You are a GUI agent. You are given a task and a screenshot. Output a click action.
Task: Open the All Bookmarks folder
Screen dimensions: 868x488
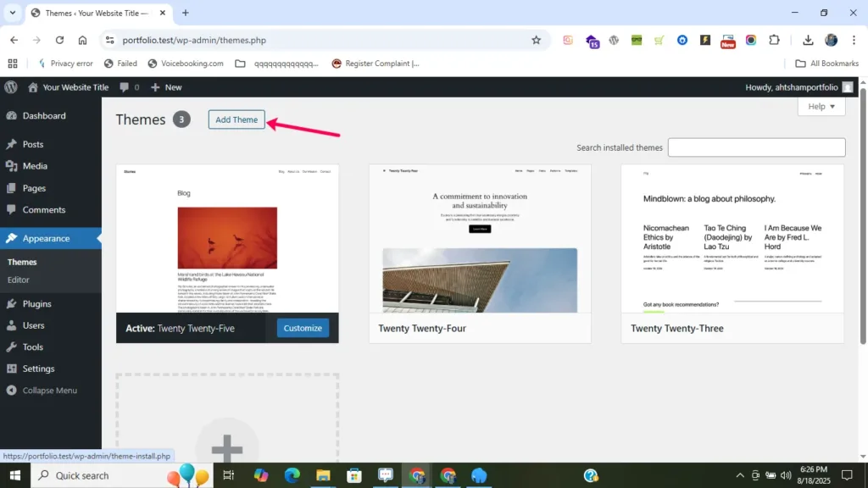826,64
